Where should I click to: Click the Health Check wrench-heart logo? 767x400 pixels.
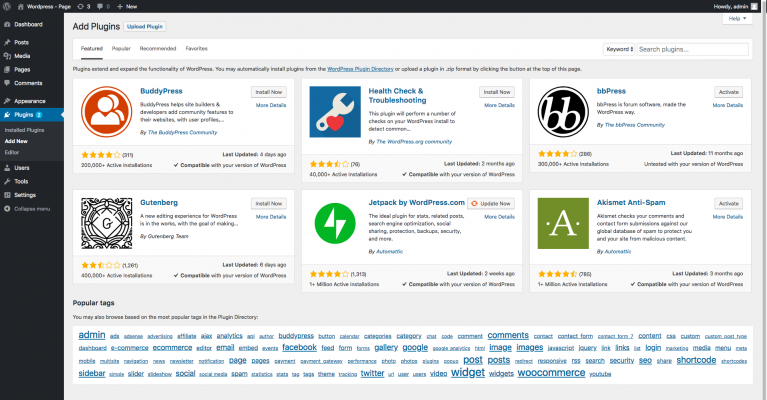click(335, 112)
